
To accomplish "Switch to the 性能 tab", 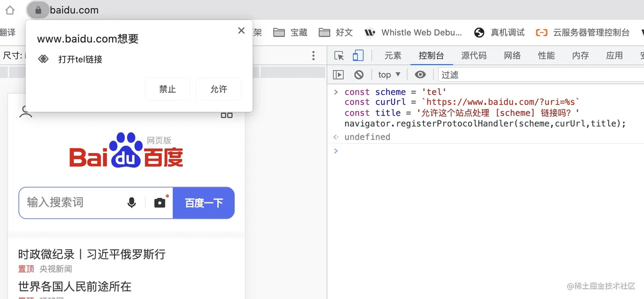I will coord(546,56).
